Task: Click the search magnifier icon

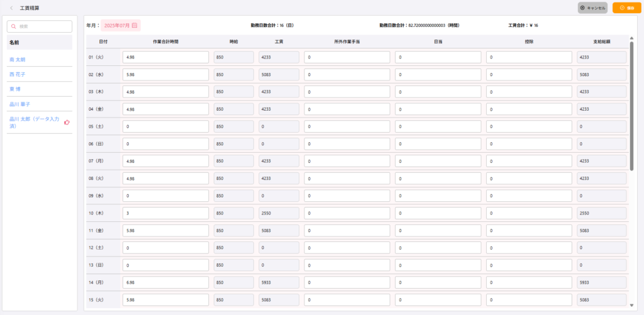Action: point(14,26)
